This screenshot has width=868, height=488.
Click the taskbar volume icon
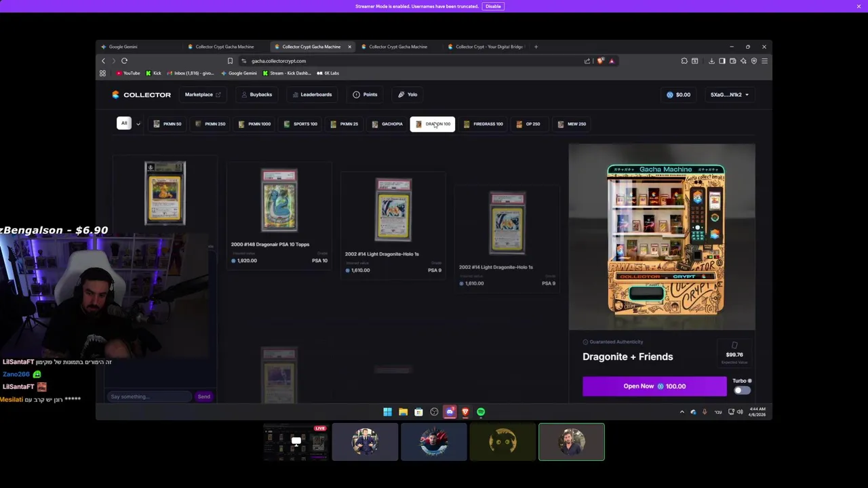[739, 412]
